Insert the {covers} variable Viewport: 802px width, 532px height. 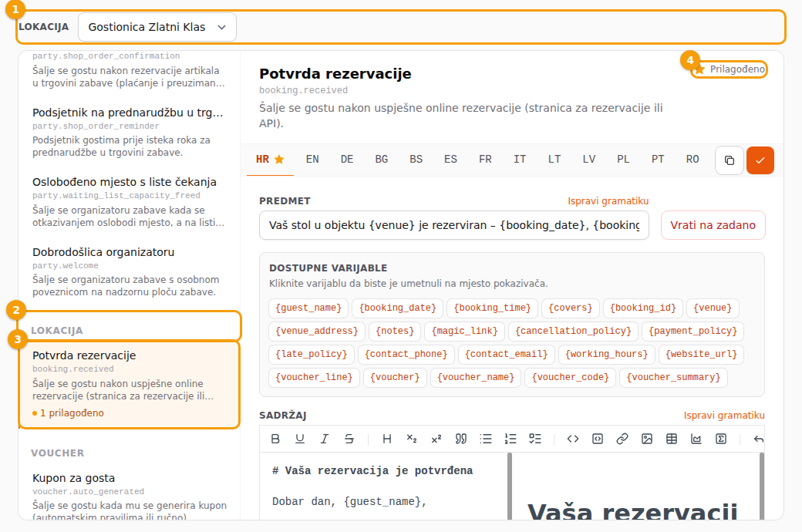(571, 308)
